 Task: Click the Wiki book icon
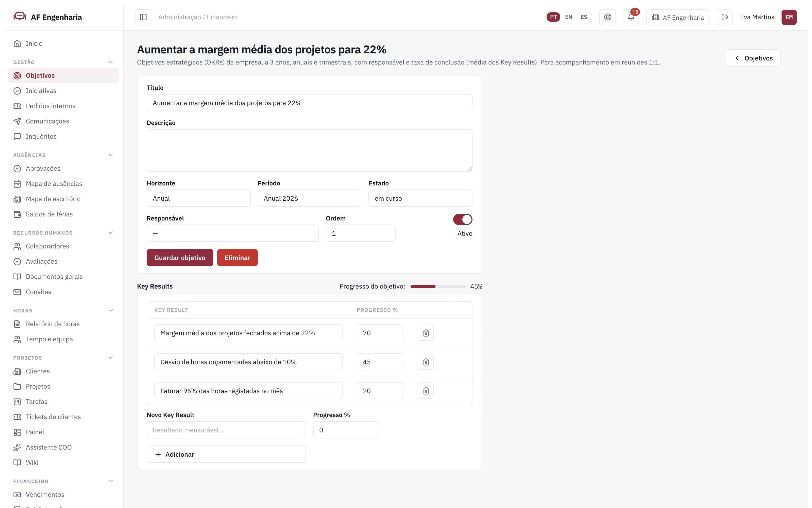pos(17,463)
